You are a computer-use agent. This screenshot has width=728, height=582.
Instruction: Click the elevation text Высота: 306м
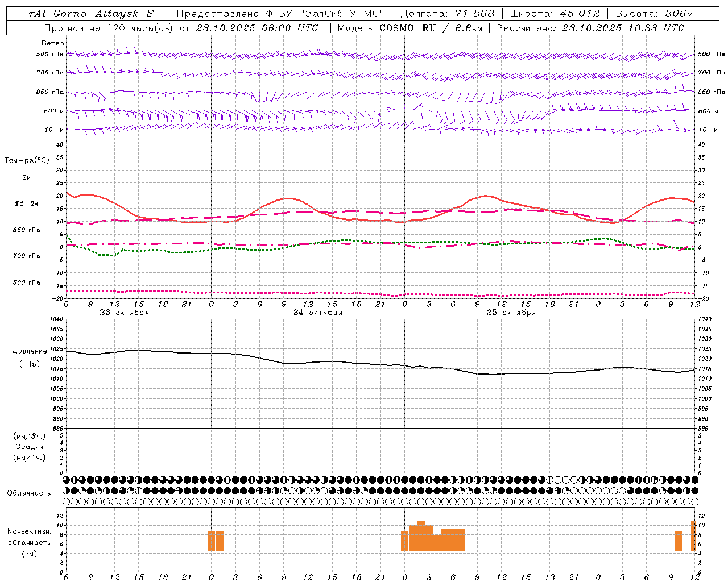click(x=654, y=14)
